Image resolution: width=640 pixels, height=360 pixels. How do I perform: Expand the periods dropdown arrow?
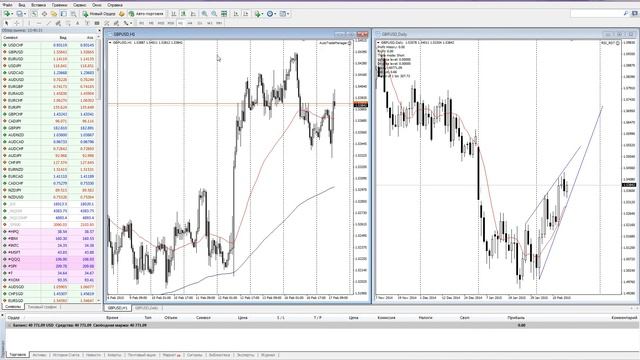coord(276,13)
